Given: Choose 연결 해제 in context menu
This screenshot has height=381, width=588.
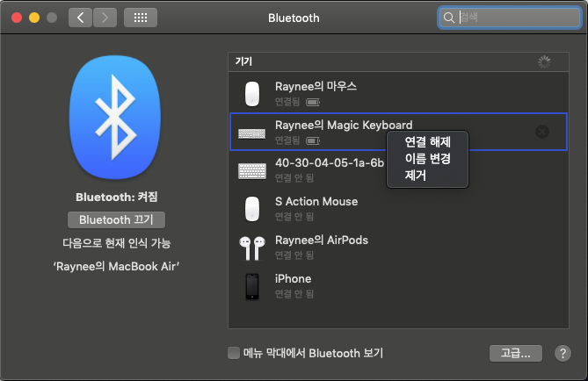Looking at the screenshot, I should (427, 142).
